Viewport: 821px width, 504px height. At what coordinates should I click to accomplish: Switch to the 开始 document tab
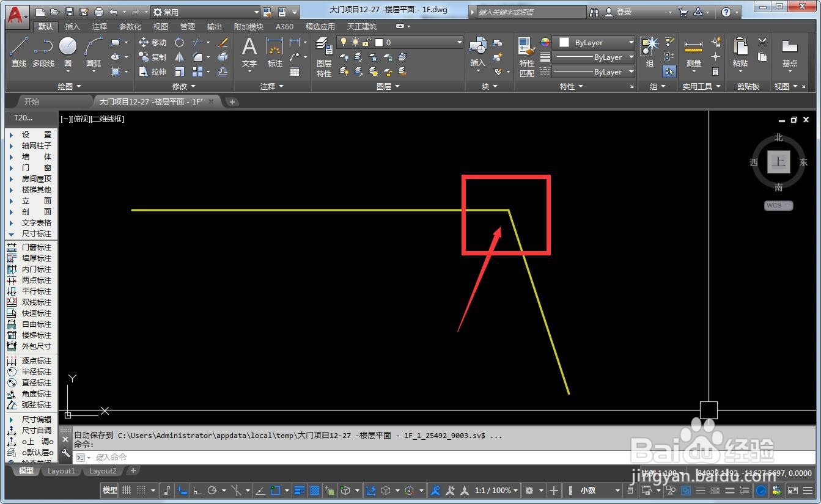(x=31, y=101)
